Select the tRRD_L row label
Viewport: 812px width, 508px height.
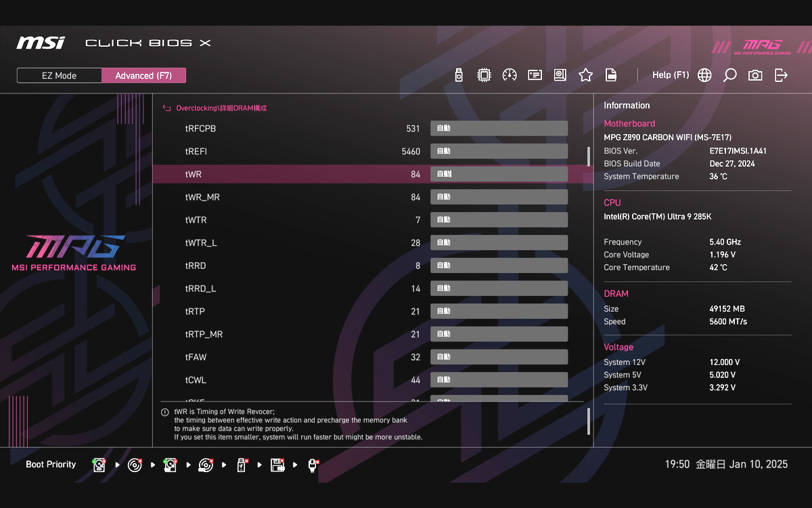point(200,289)
